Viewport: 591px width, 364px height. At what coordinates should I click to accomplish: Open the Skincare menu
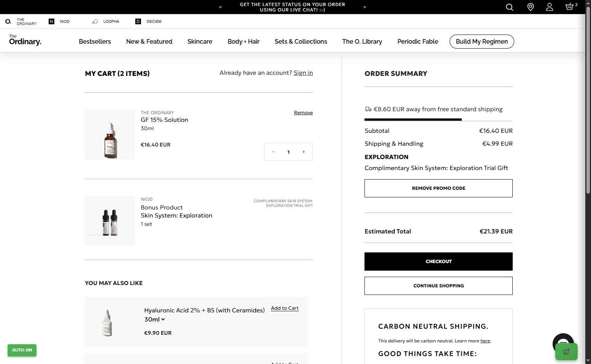[200, 41]
